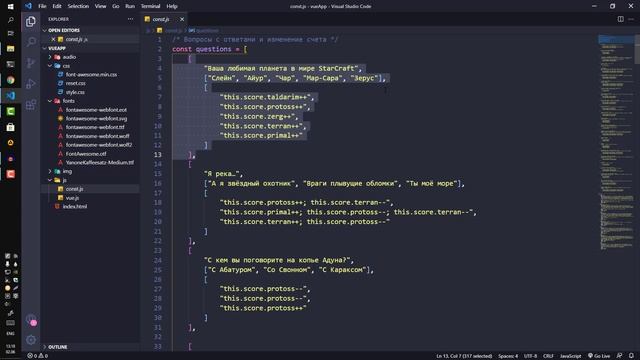This screenshot has width=640, height=360.
Task: Open the Run menu
Action: (130, 6)
